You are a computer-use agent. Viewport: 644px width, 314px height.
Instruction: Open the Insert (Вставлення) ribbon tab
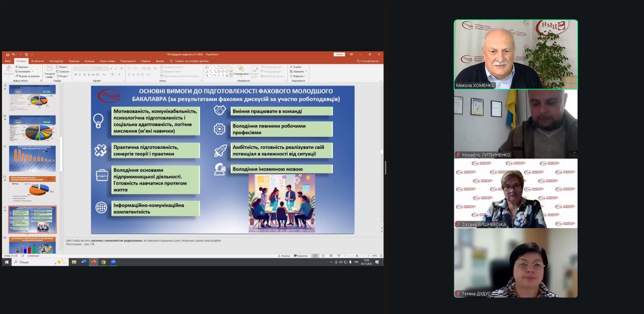(x=37, y=61)
